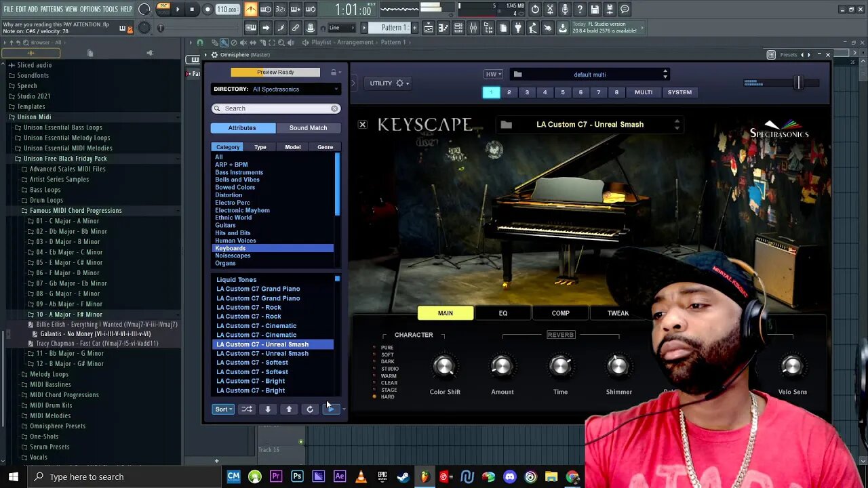Image resolution: width=868 pixels, height=488 pixels.
Task: Click the undo history icon at top right
Action: 535,9
